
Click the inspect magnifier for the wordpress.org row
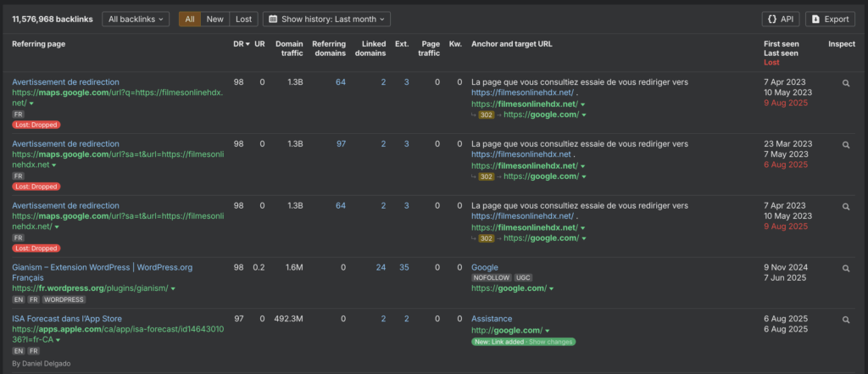point(844,268)
